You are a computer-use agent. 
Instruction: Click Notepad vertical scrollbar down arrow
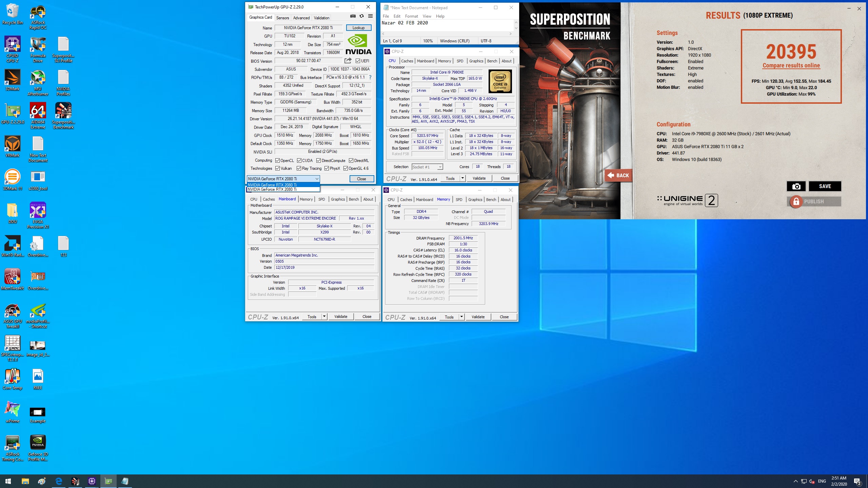[x=516, y=28]
